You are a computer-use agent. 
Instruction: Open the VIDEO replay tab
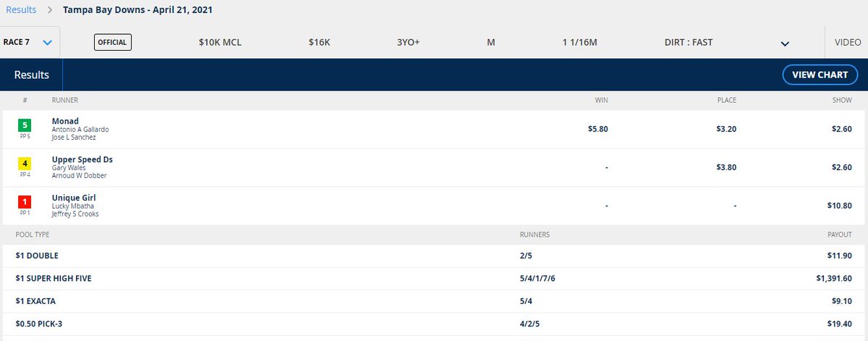(x=847, y=42)
